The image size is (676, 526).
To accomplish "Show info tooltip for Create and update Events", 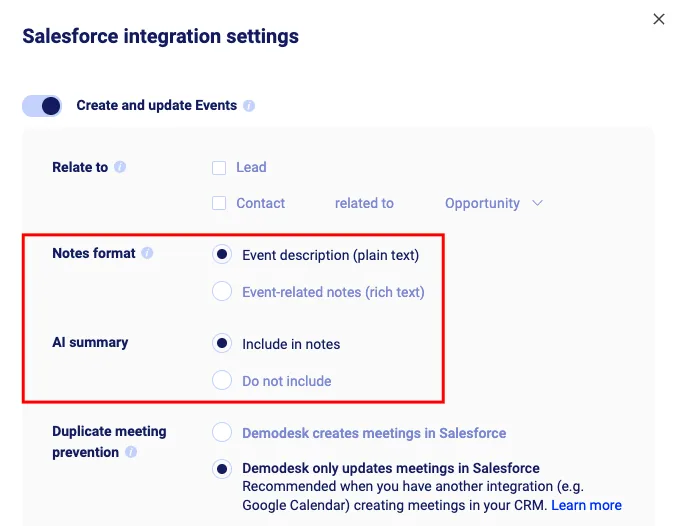I will click(249, 106).
